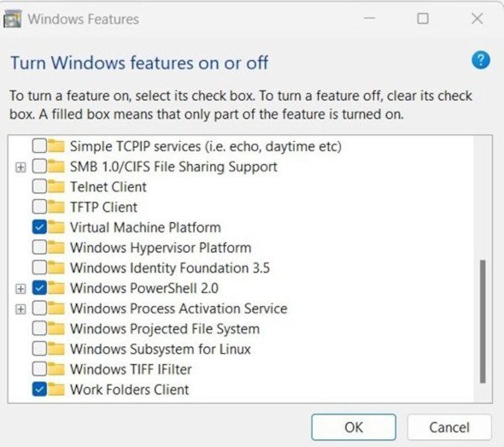Expand the Windows PowerShell 2.0 node
Image resolution: width=504 pixels, height=447 pixels.
click(21, 289)
